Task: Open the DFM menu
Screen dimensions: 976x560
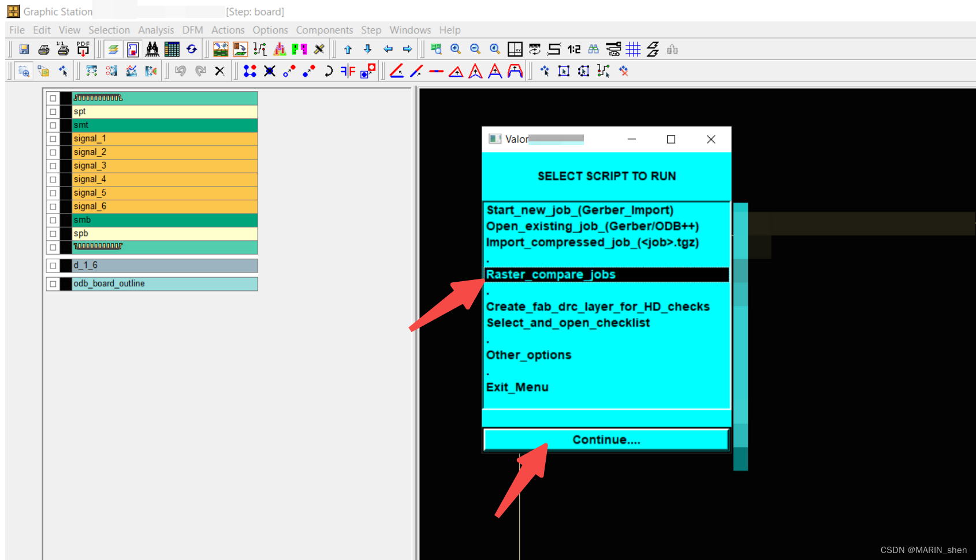Action: pos(192,30)
